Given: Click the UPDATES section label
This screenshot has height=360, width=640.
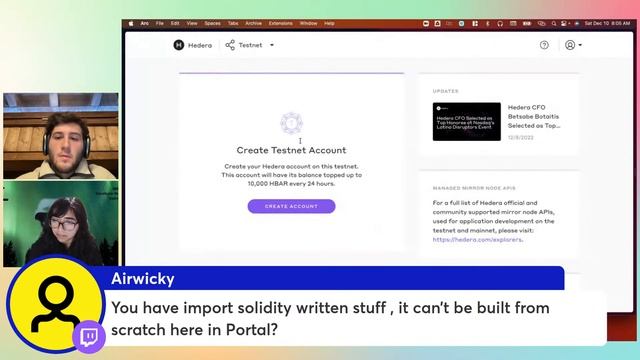Looking at the screenshot, I should [446, 91].
